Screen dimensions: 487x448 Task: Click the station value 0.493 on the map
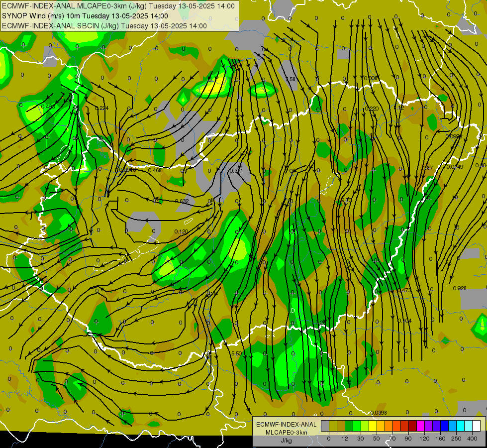click(x=48, y=107)
